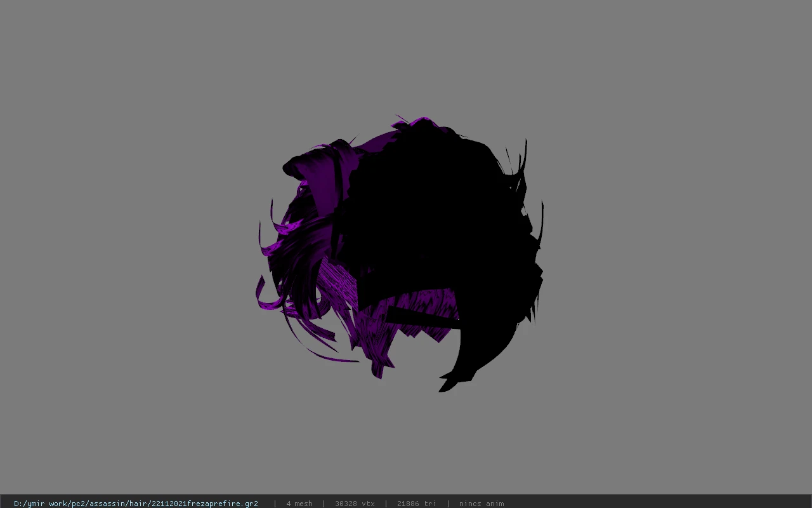Click the "nincs anim" status text

coord(481,504)
